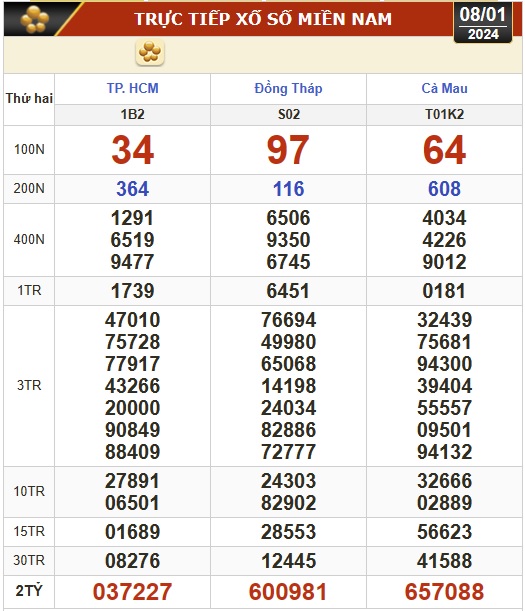Click jackpot number 037227
Viewport: 525px width, 611px height.
click(x=133, y=592)
